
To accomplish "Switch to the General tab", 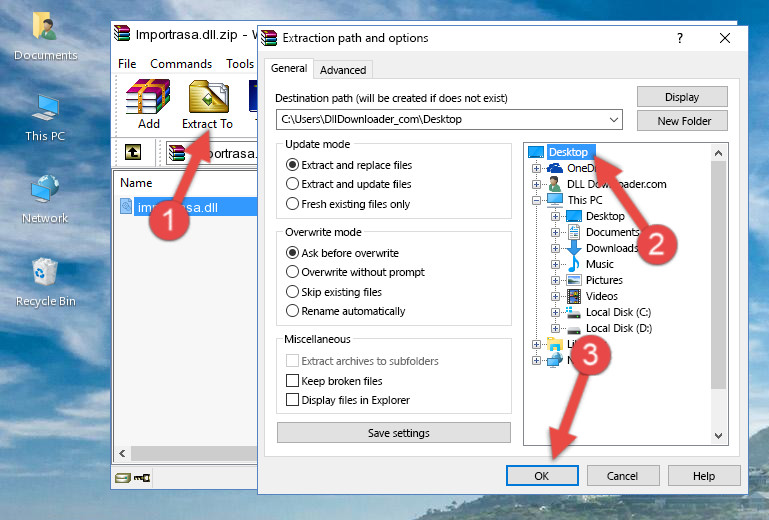I will pyautogui.click(x=289, y=68).
